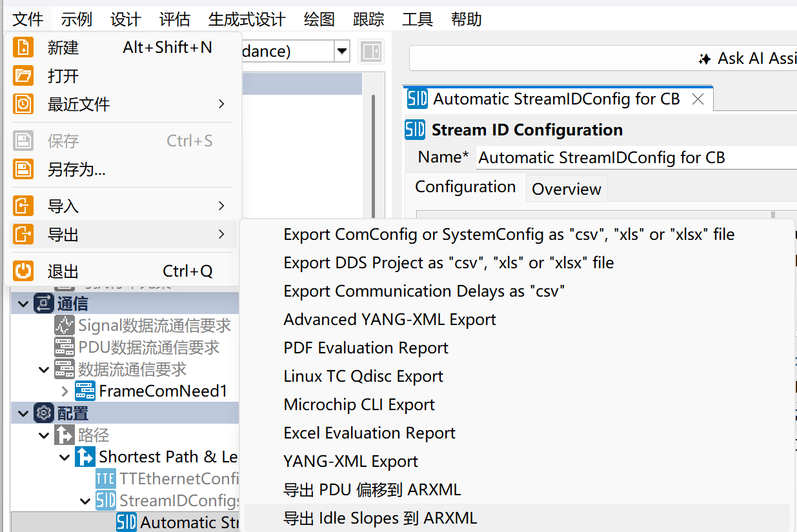Click the Open folder icon
Image resolution: width=797 pixels, height=532 pixels.
[23, 76]
